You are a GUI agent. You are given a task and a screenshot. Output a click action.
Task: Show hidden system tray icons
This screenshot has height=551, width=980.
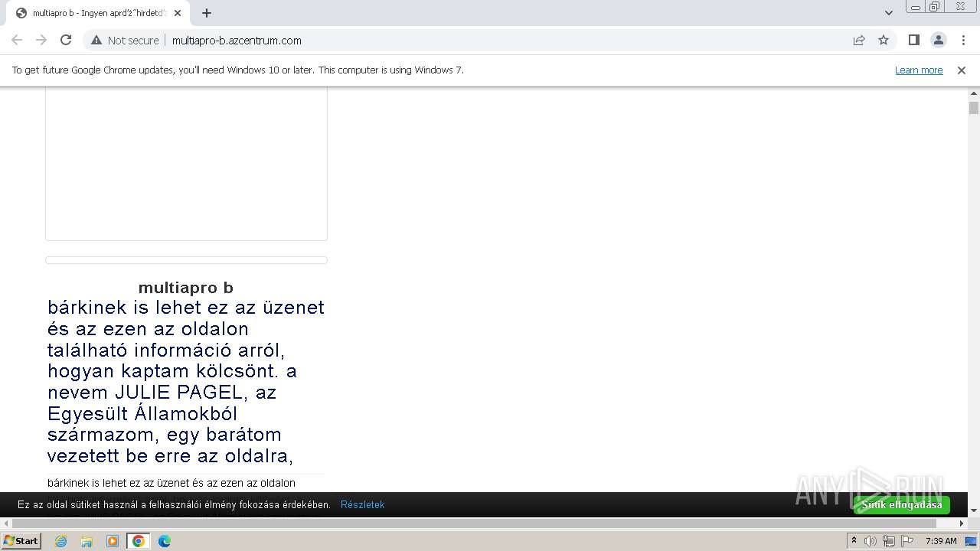[854, 541]
